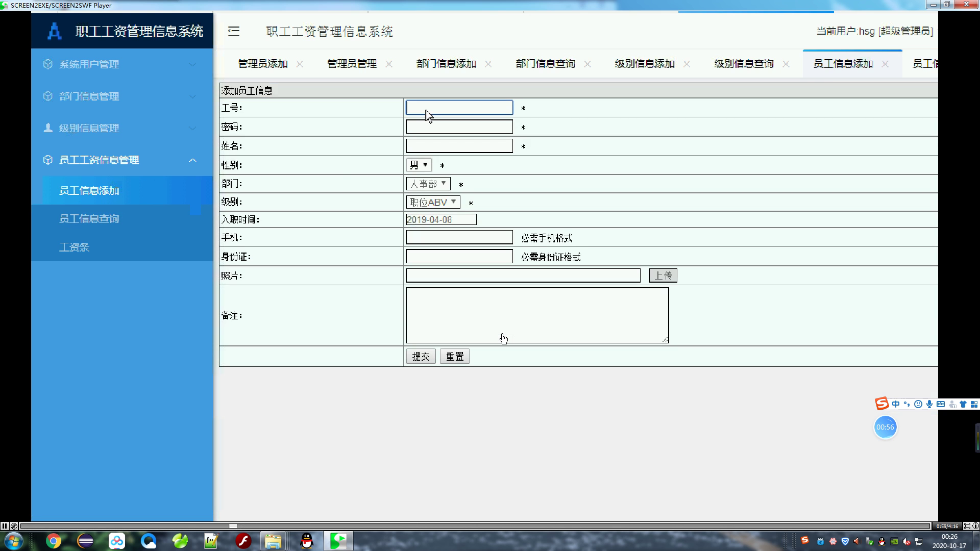Open Notepad++ from the taskbar
The width and height of the screenshot is (980, 551).
[x=211, y=541]
